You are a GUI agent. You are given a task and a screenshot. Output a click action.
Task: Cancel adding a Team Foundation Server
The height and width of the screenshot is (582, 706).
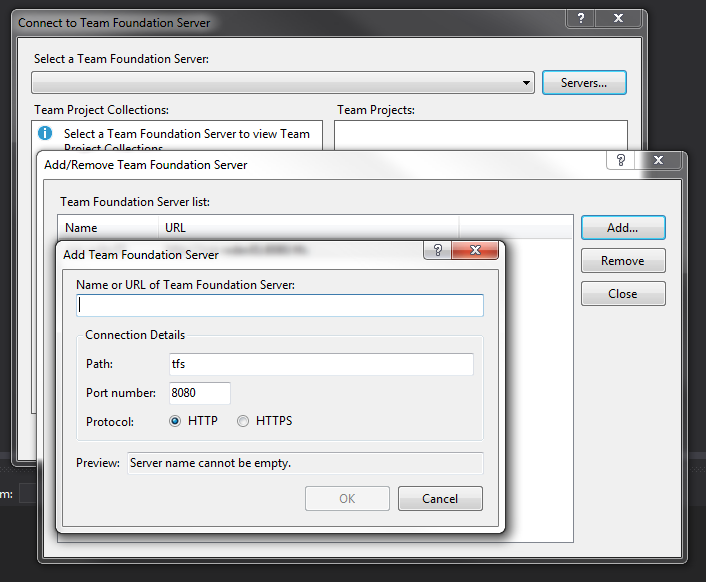(440, 498)
